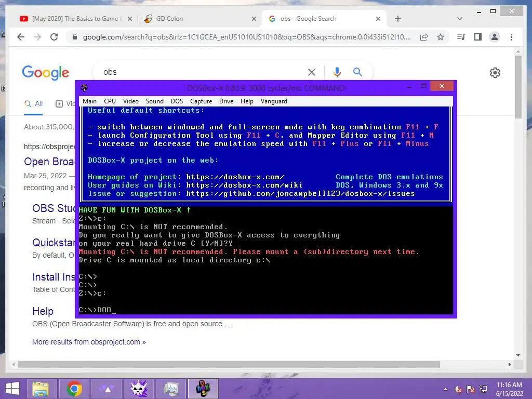Open the monitor chart taskbar app

[x=170, y=389]
